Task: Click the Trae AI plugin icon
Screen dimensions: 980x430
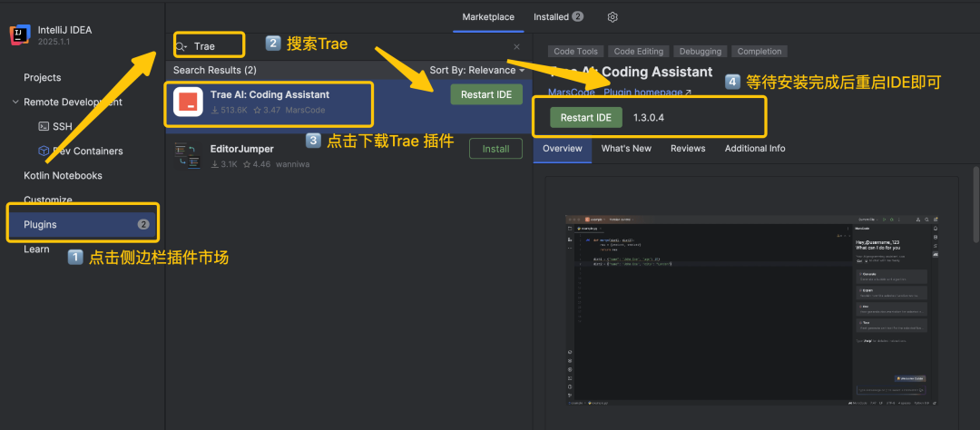Action: point(189,103)
